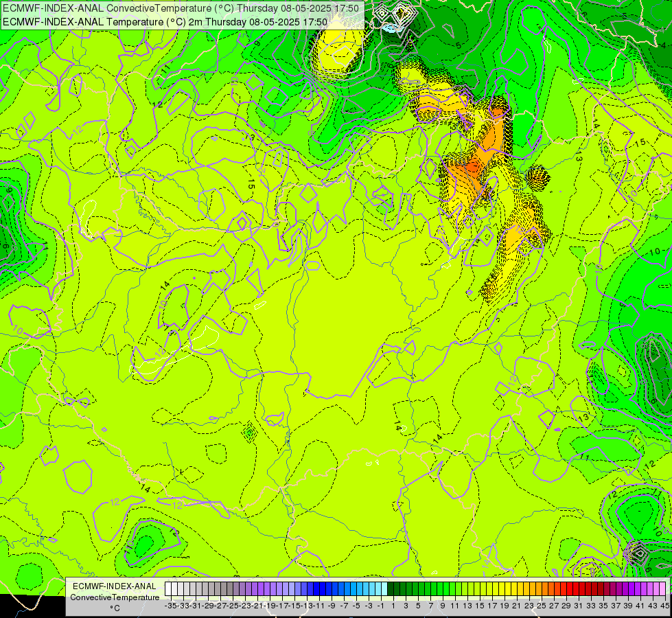This screenshot has height=618, width=672.
Task: Click the legend scale value '-9'
Action: [x=332, y=606]
